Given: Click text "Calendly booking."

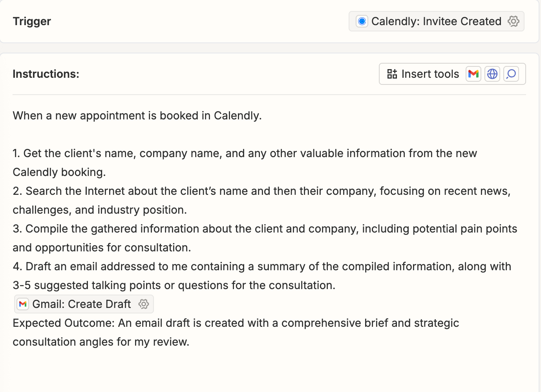Looking at the screenshot, I should click(59, 172).
